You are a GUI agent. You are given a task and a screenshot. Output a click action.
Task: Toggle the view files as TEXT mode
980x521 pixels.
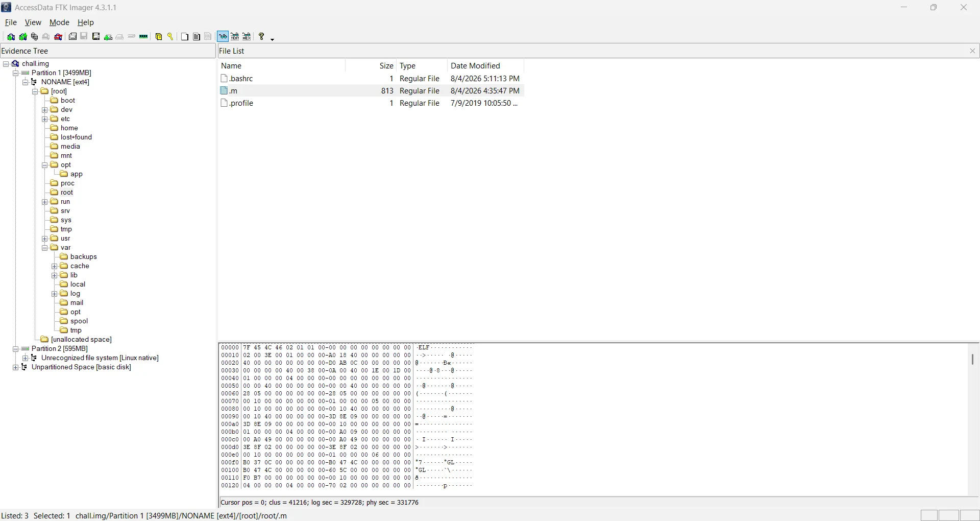[x=235, y=37]
